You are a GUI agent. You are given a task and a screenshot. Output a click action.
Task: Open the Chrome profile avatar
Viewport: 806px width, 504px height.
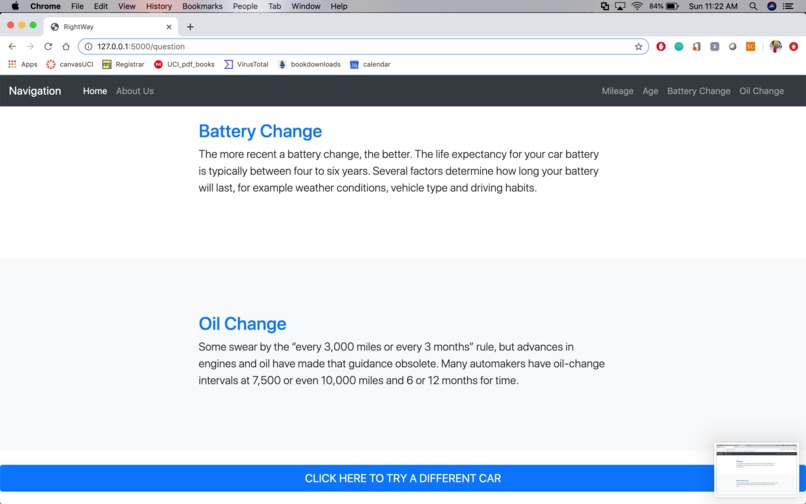click(776, 46)
